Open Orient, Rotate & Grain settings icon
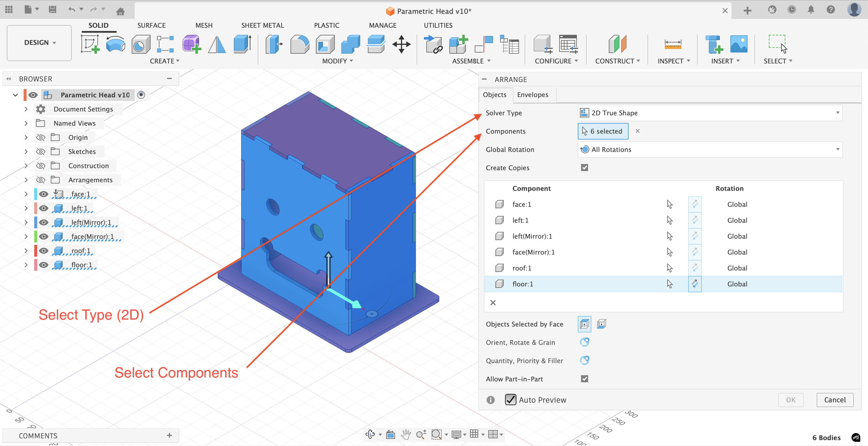 pos(584,342)
